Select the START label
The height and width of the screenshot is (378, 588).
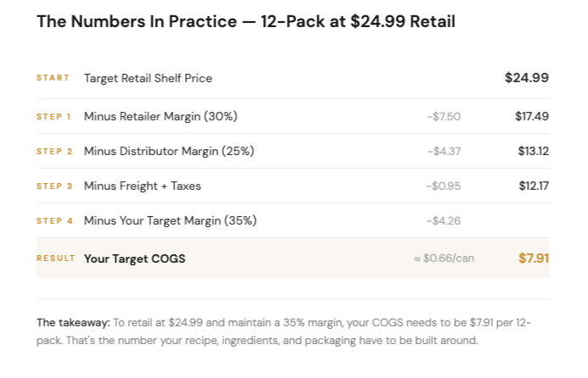click(x=53, y=77)
